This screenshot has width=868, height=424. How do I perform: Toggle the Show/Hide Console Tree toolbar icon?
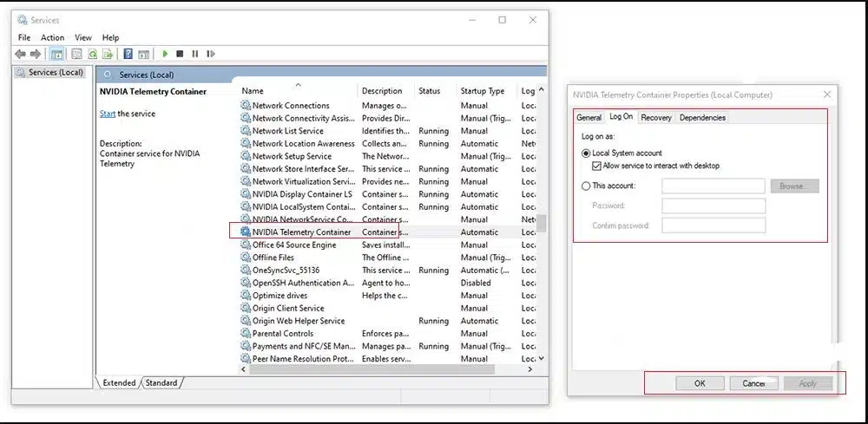pyautogui.click(x=56, y=54)
